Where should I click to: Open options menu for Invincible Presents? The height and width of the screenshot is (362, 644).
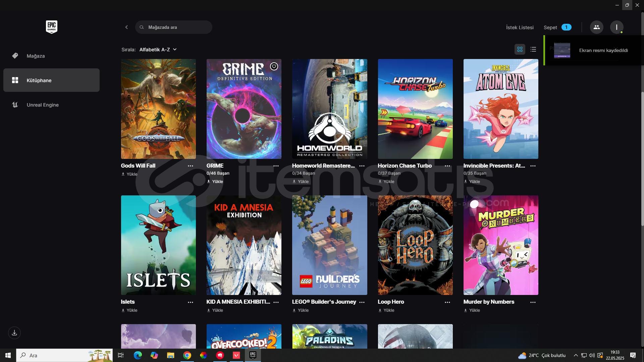(x=533, y=166)
